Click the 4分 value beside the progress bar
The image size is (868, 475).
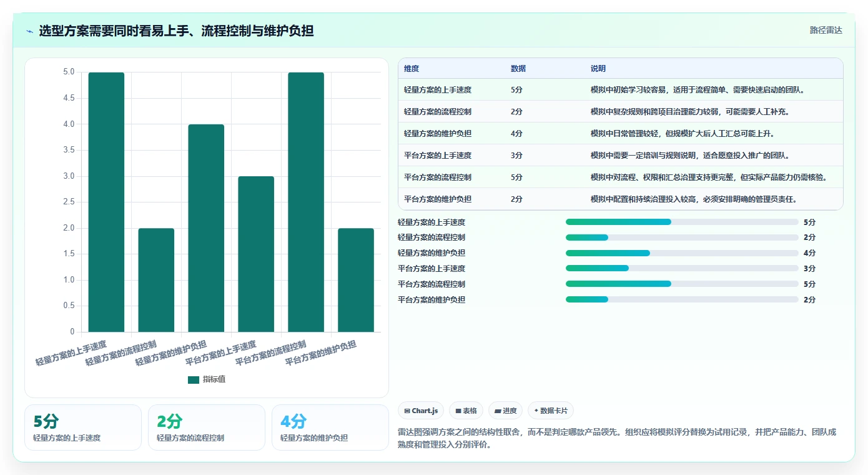click(x=809, y=253)
